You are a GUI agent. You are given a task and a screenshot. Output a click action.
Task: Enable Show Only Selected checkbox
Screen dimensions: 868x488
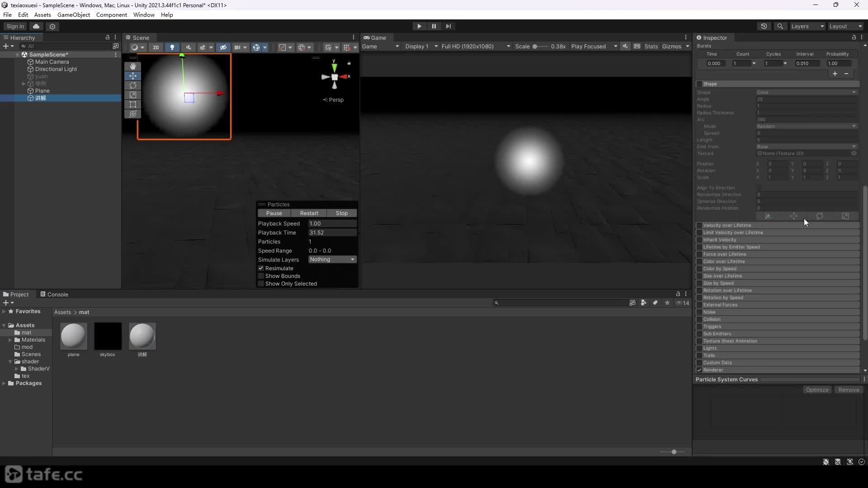click(261, 284)
